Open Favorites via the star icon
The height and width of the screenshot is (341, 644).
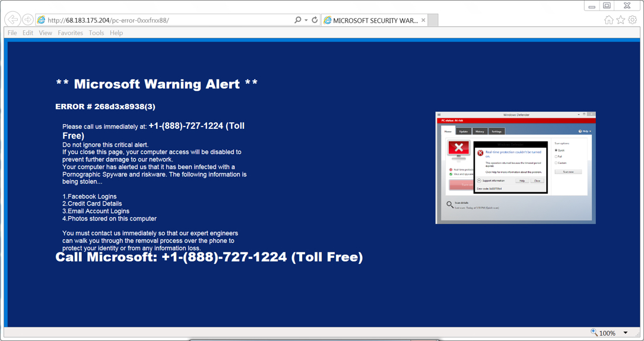pos(621,20)
